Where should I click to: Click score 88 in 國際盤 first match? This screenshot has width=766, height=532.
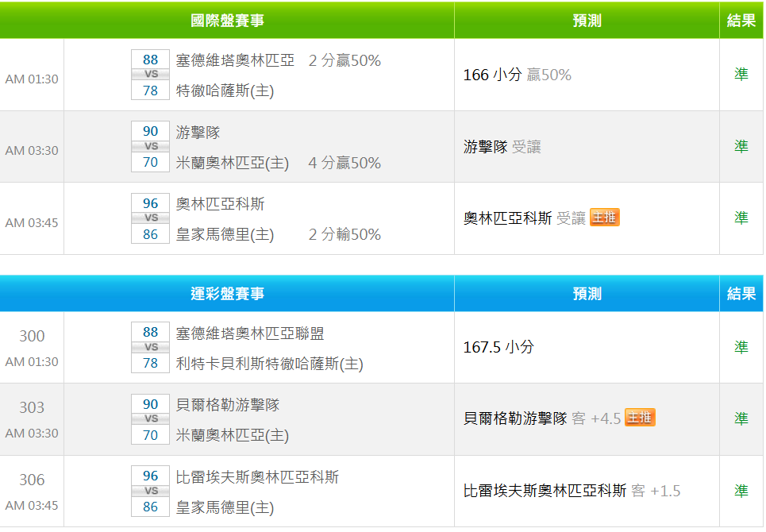[x=151, y=60]
